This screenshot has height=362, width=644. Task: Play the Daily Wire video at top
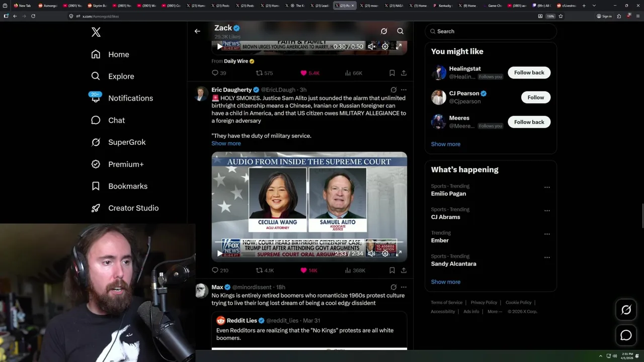tap(219, 46)
